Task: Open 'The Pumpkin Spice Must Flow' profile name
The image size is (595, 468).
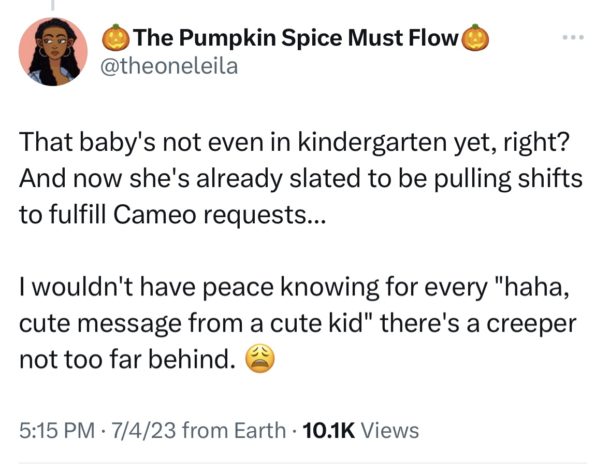Action: (x=296, y=38)
